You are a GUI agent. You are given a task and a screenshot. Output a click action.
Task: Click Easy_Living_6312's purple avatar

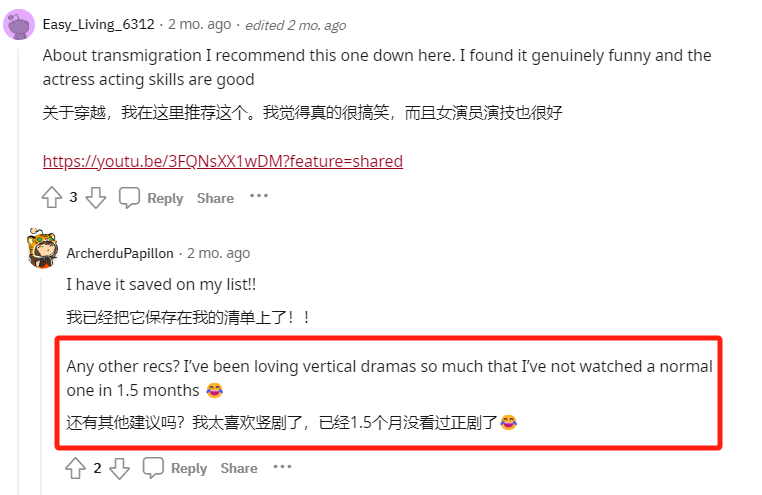point(19,24)
